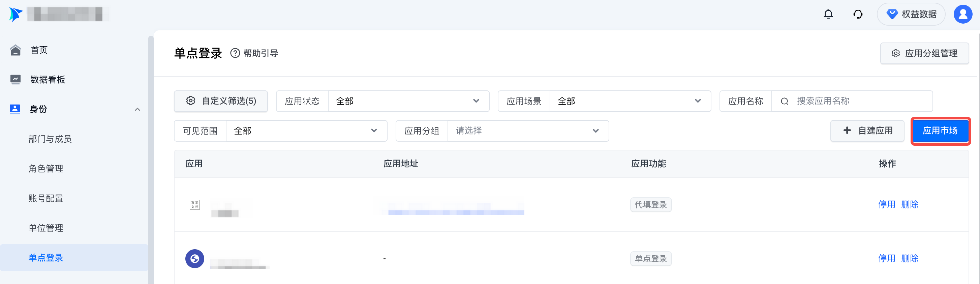The image size is (980, 284).
Task: Click 删除 for the 代填登录 app
Action: [x=910, y=205]
